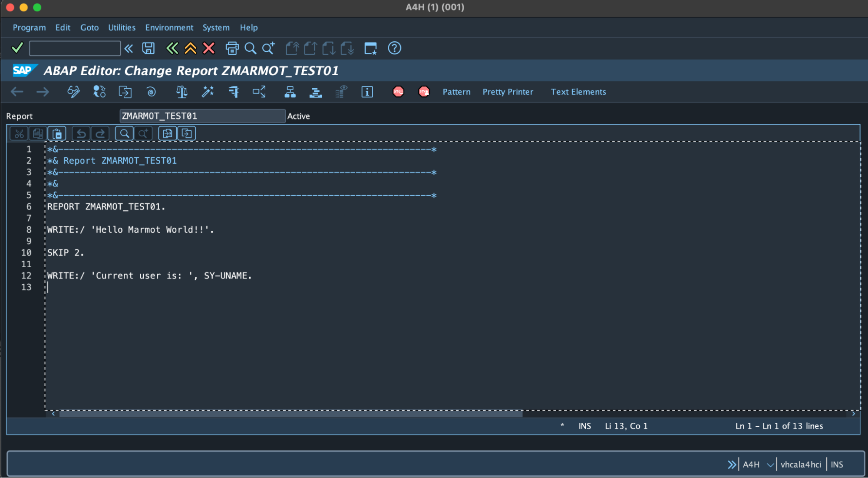This screenshot has height=478, width=868.
Task: Click the editor Download local file icon
Action: pos(187,133)
